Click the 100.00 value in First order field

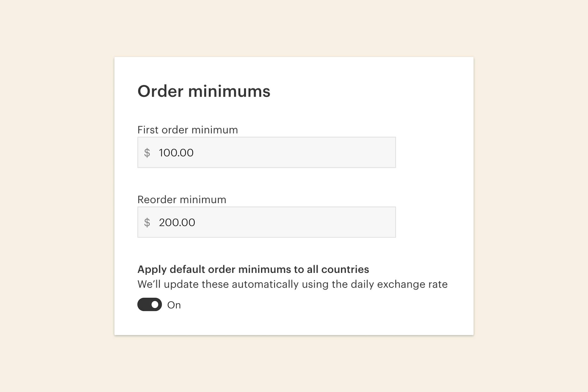pos(176,153)
